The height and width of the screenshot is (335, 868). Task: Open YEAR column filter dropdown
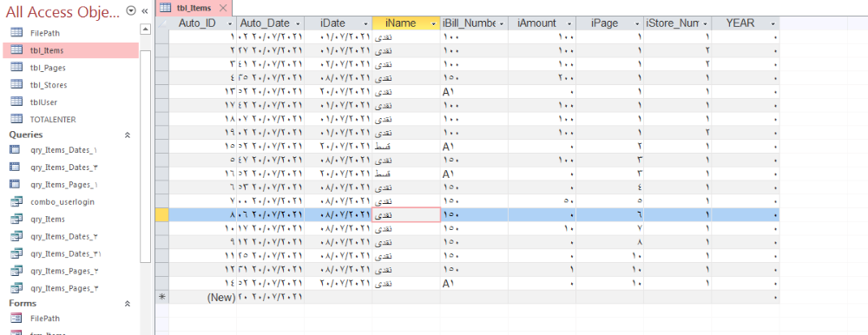(x=773, y=23)
